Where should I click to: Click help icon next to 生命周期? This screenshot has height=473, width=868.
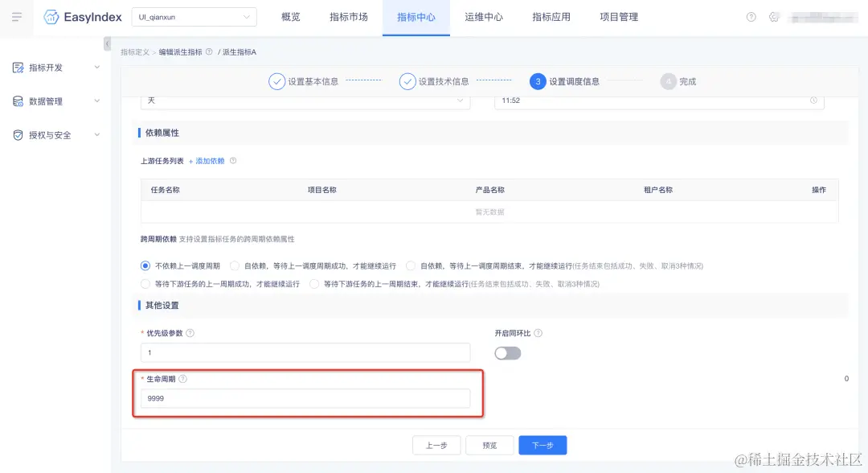[x=182, y=379]
